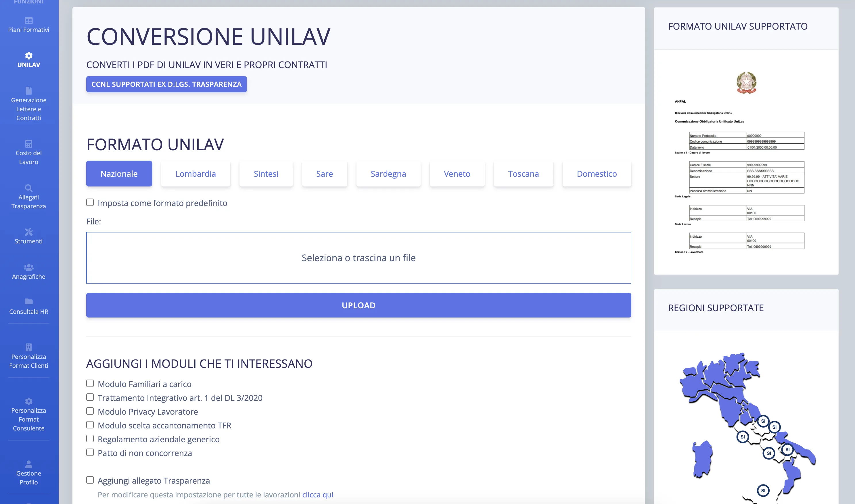
Task: Tick Modulo Privacy Lavoratore checkbox
Action: point(90,411)
